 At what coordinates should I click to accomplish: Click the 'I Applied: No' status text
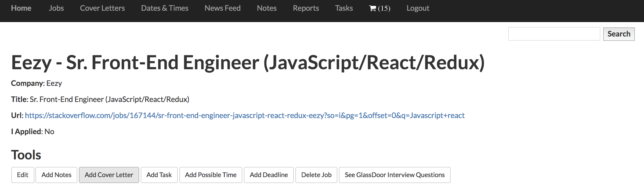32,131
